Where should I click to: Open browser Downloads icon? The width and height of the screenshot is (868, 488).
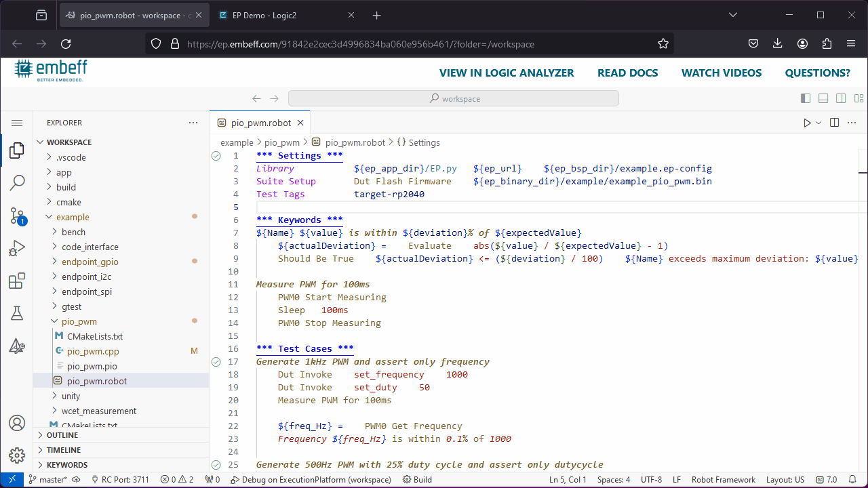click(778, 43)
